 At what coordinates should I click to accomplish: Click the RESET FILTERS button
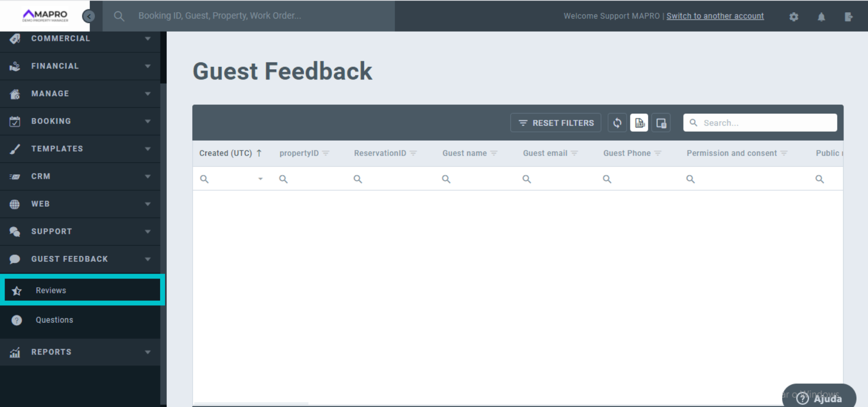tap(556, 123)
